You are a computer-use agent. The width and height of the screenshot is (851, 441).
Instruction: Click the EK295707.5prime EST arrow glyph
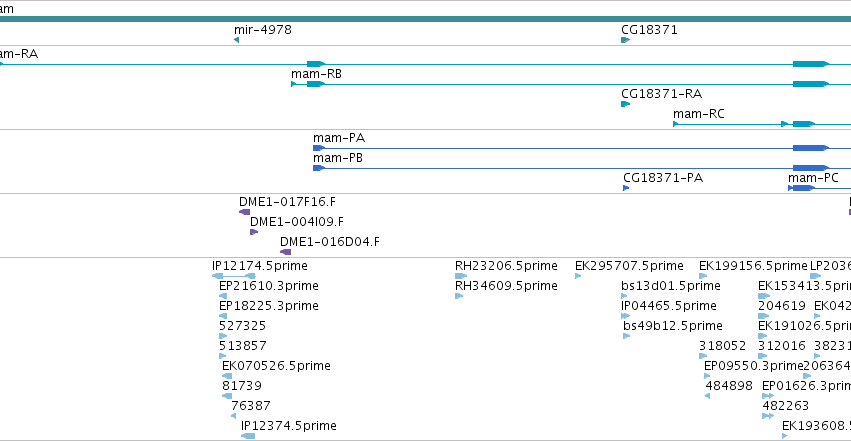tap(578, 276)
